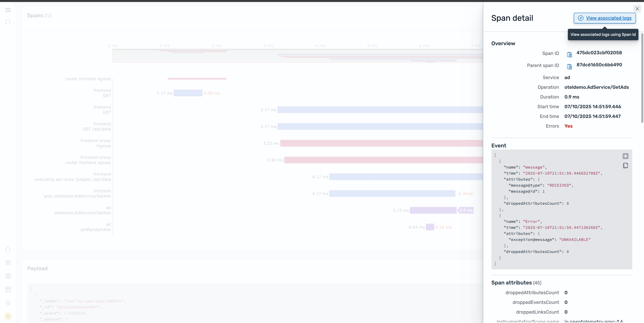Select the frontend GET /api/data span bar
The height and width of the screenshot is (323, 644).
coord(380,126)
